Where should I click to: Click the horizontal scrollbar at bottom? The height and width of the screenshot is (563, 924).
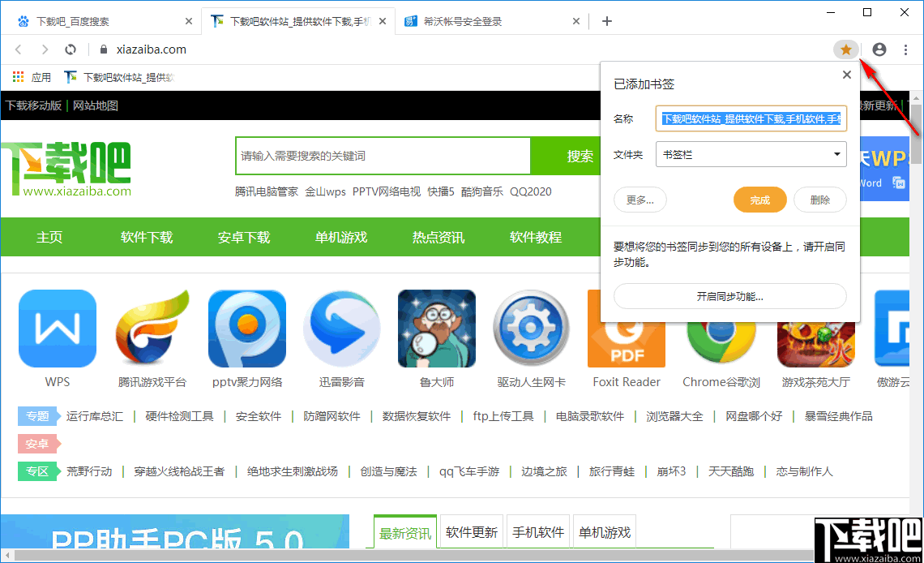[413, 556]
